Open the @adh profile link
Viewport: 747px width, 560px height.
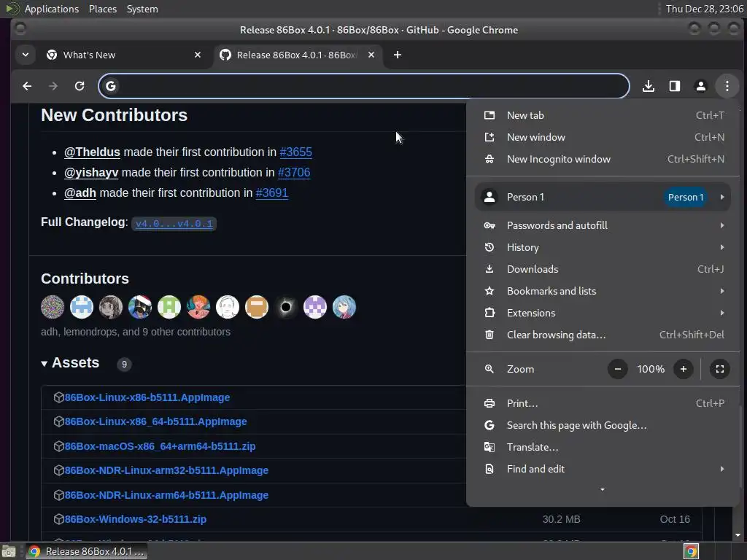(80, 192)
